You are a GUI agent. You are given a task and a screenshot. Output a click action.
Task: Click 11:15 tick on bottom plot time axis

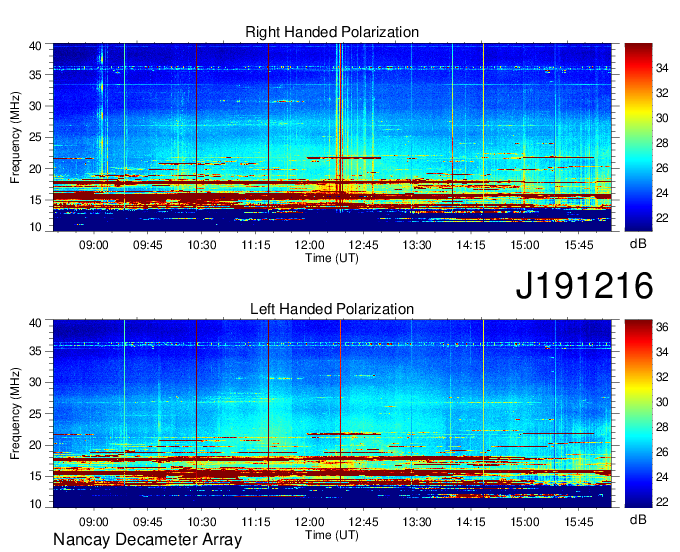click(x=255, y=522)
